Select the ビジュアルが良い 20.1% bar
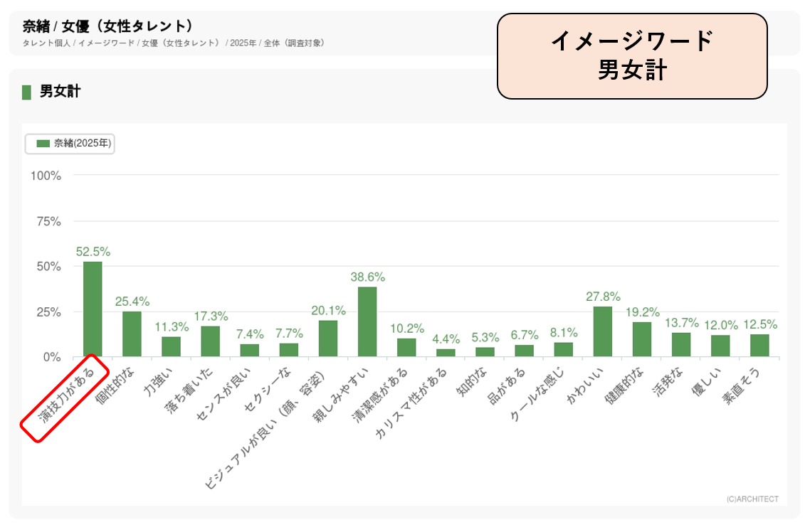 (328, 339)
